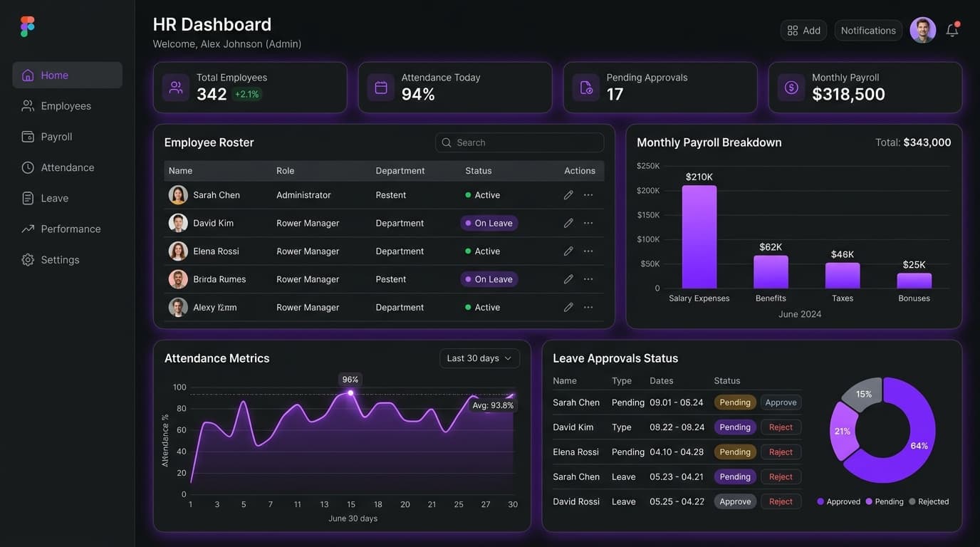Click the Salary Expenses $210K bar
The height and width of the screenshot is (547, 980).
point(699,236)
